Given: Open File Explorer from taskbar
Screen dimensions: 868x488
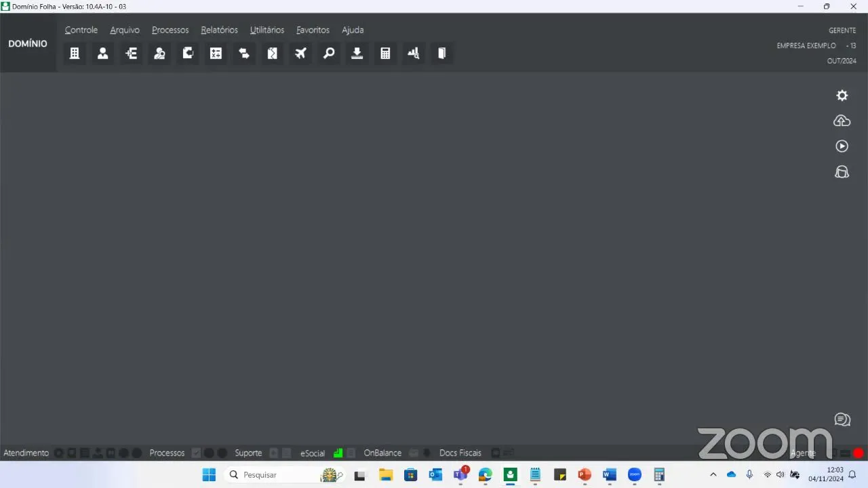Looking at the screenshot, I should point(386,474).
